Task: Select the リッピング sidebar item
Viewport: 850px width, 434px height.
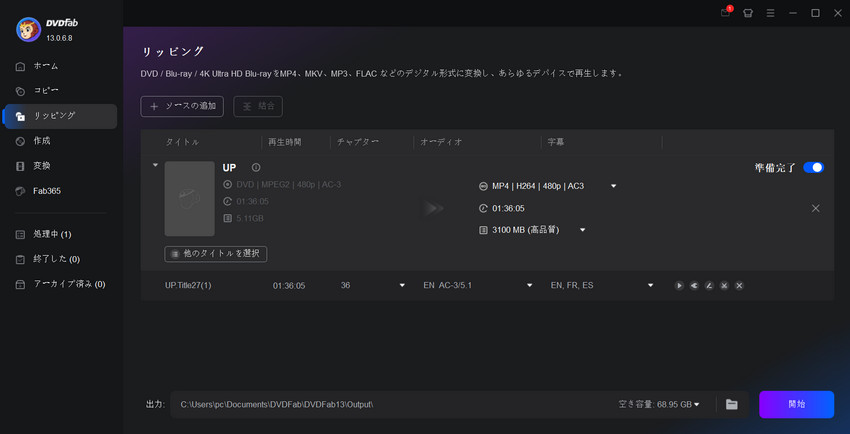Action: tap(61, 116)
